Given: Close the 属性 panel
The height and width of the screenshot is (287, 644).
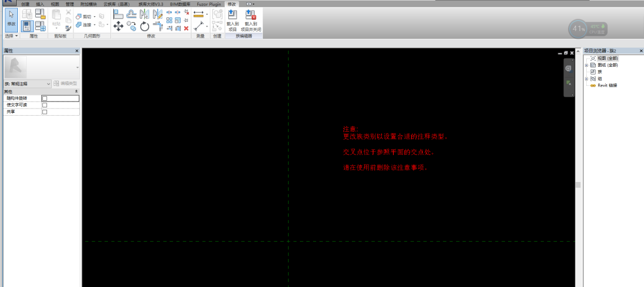Looking at the screenshot, I should point(77,51).
